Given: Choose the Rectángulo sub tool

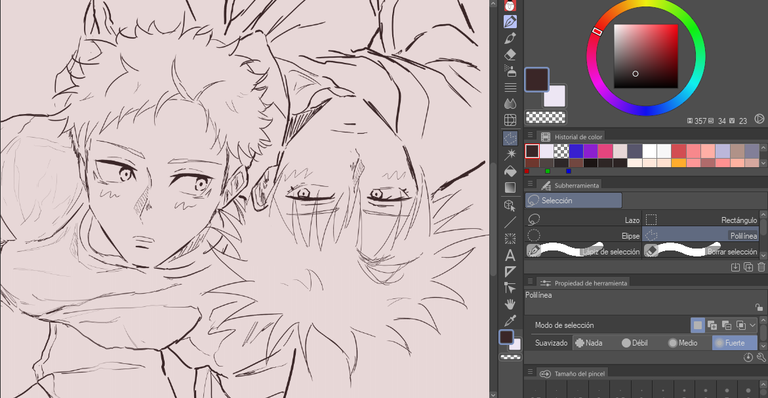Looking at the screenshot, I should coord(701,220).
